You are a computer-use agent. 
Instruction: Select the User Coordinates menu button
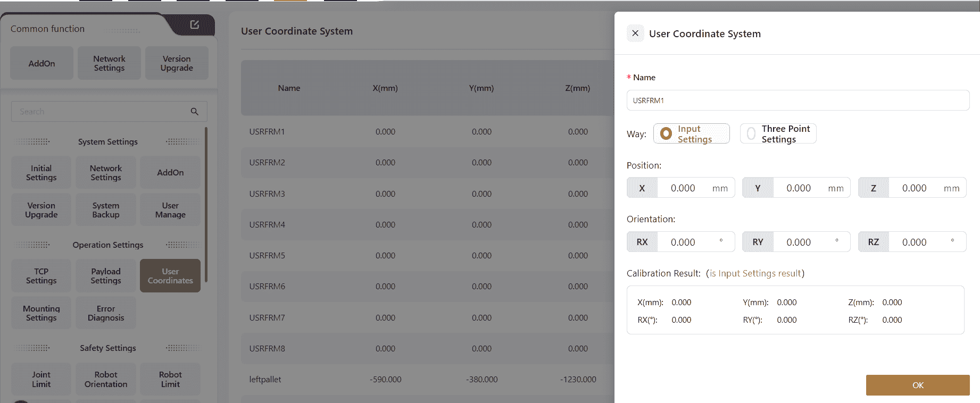(x=170, y=276)
